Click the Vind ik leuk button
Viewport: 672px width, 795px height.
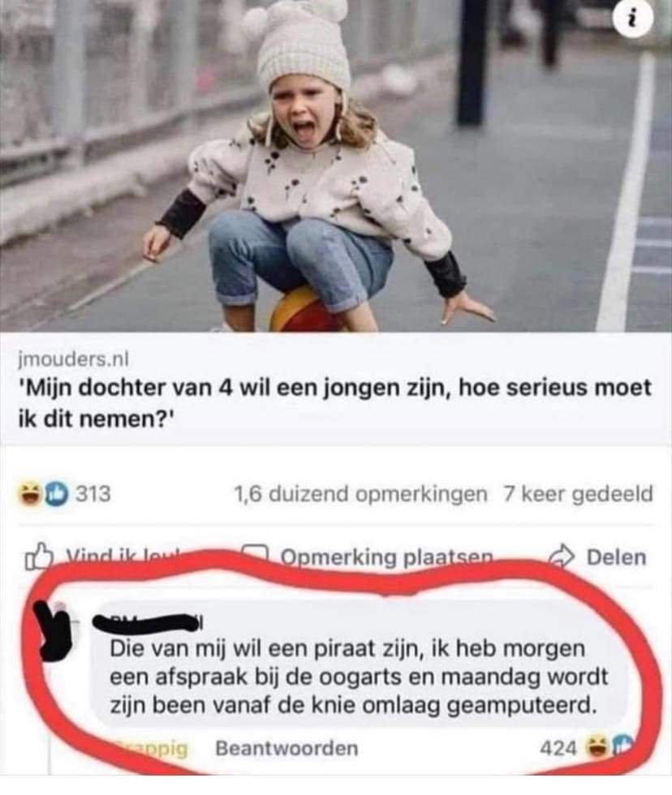pyautogui.click(x=104, y=557)
